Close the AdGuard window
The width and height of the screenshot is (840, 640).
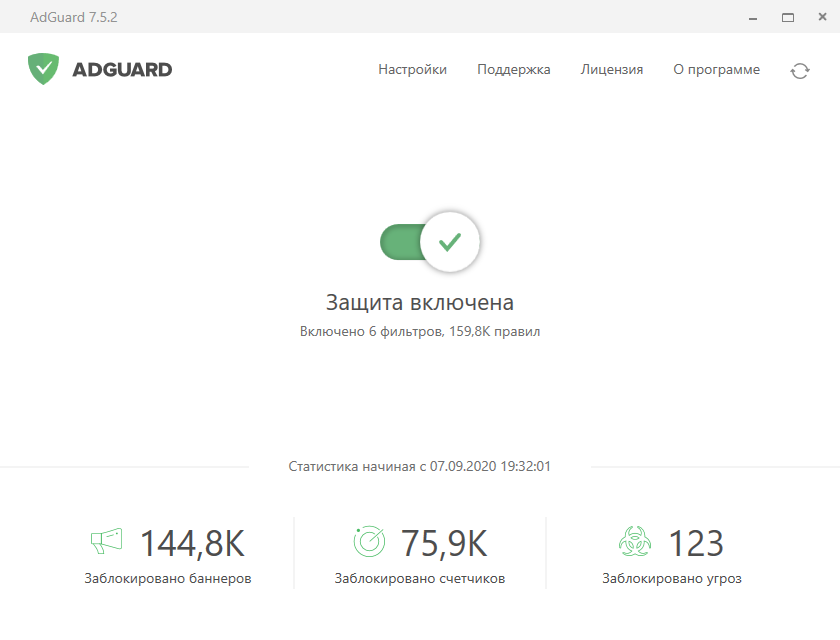click(823, 17)
